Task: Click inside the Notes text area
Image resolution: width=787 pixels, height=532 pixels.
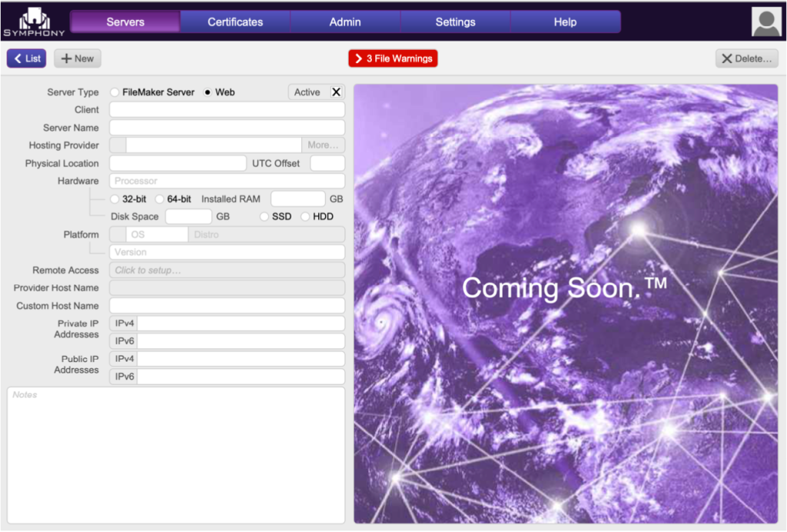Action: pyautogui.click(x=175, y=454)
